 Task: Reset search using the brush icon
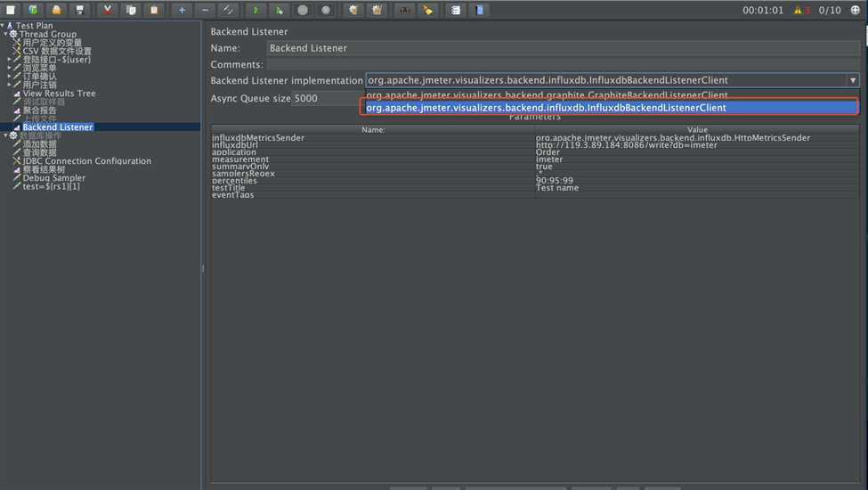point(428,10)
